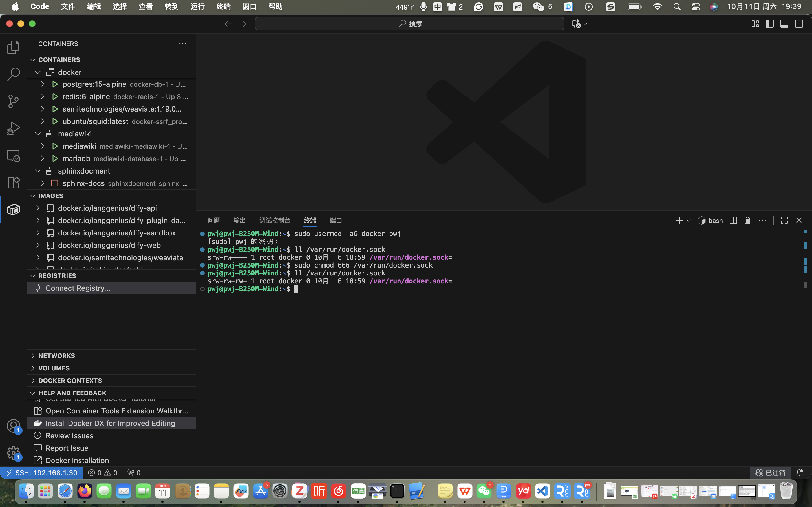812x507 pixels.
Task: Open the Containers view in activity bar
Action: click(14, 210)
